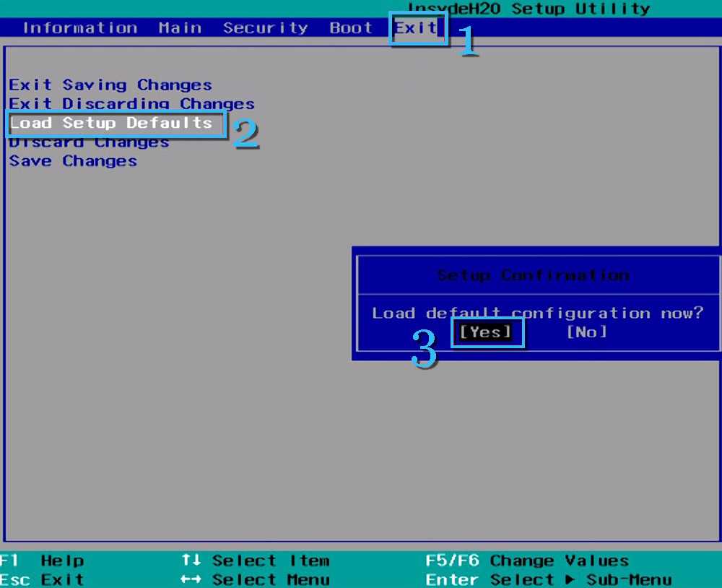This screenshot has height=588, width=722.
Task: Click up-down arrows beside Select Item
Action: point(191,561)
